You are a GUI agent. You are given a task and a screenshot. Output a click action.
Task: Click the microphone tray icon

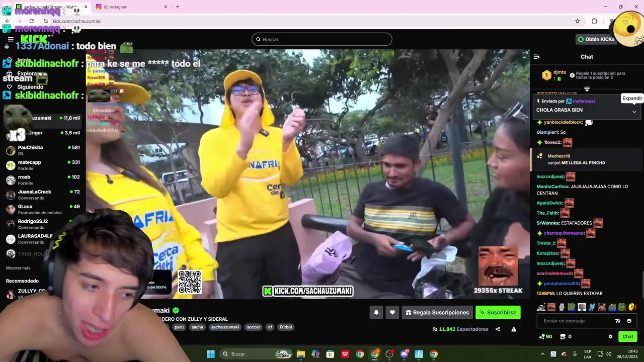(x=575, y=354)
